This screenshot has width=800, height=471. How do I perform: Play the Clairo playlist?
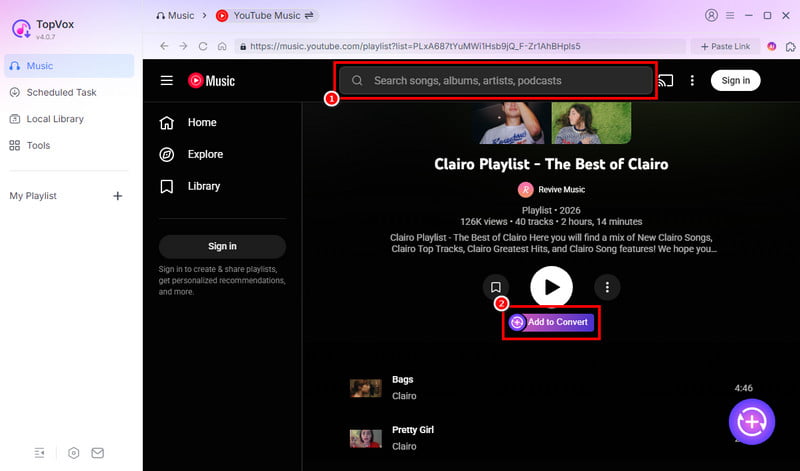click(x=551, y=287)
